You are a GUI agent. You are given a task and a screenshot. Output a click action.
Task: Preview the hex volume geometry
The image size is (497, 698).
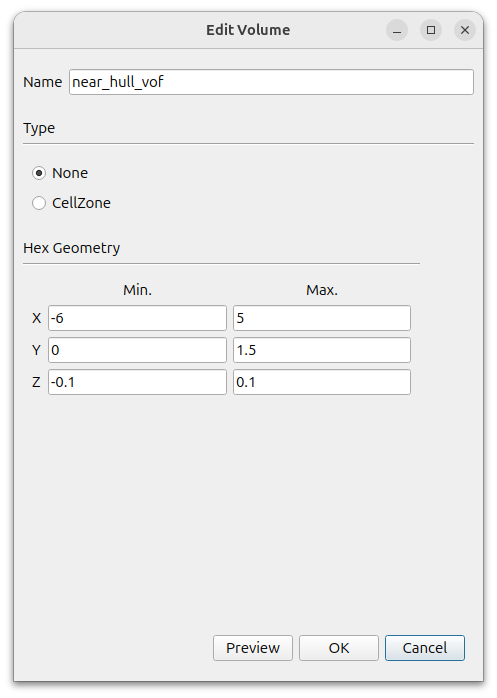point(253,648)
